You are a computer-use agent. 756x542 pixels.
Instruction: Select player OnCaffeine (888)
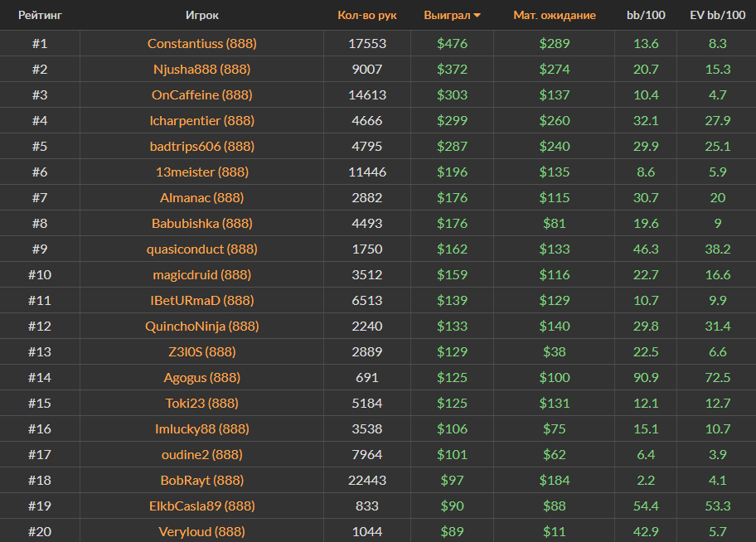202,94
